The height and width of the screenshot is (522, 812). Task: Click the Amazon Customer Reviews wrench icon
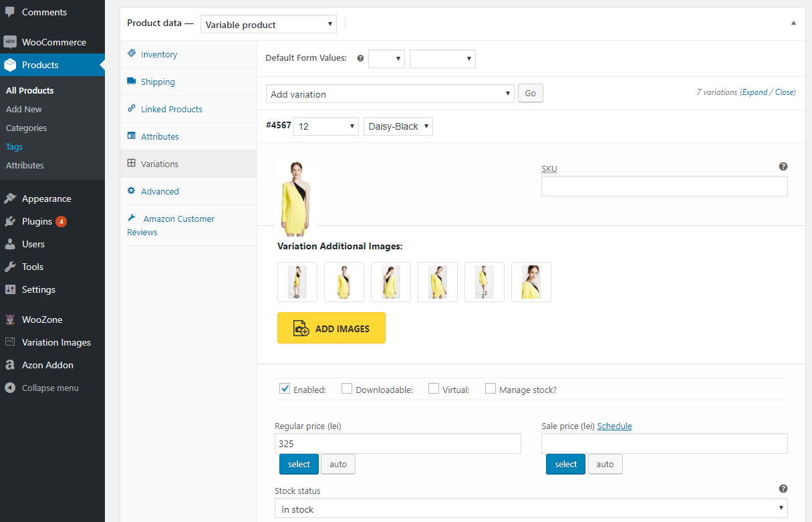[132, 219]
